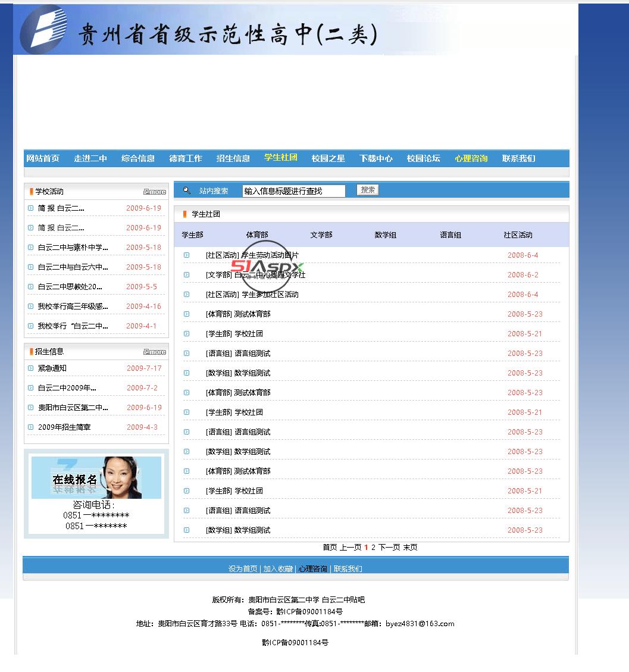Viewport: 629px width, 672px height.
Task: Select 学生社团 navigation tab
Action: (281, 157)
